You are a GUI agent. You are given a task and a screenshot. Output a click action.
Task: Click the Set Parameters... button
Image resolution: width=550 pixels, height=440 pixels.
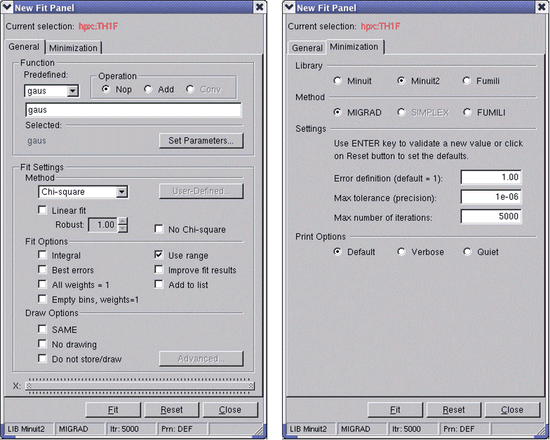201,141
